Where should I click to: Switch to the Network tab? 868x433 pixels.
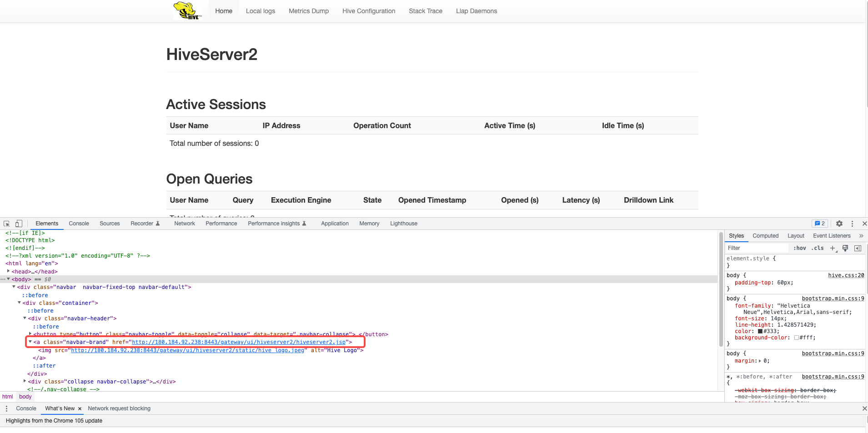click(x=185, y=224)
